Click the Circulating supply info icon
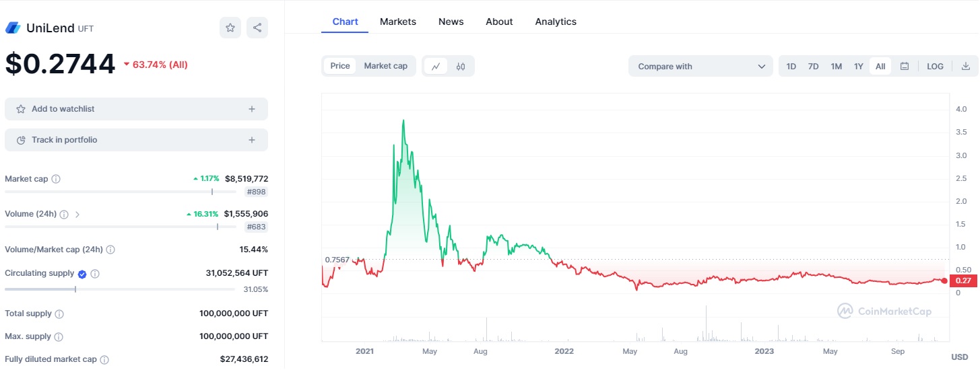 point(95,274)
